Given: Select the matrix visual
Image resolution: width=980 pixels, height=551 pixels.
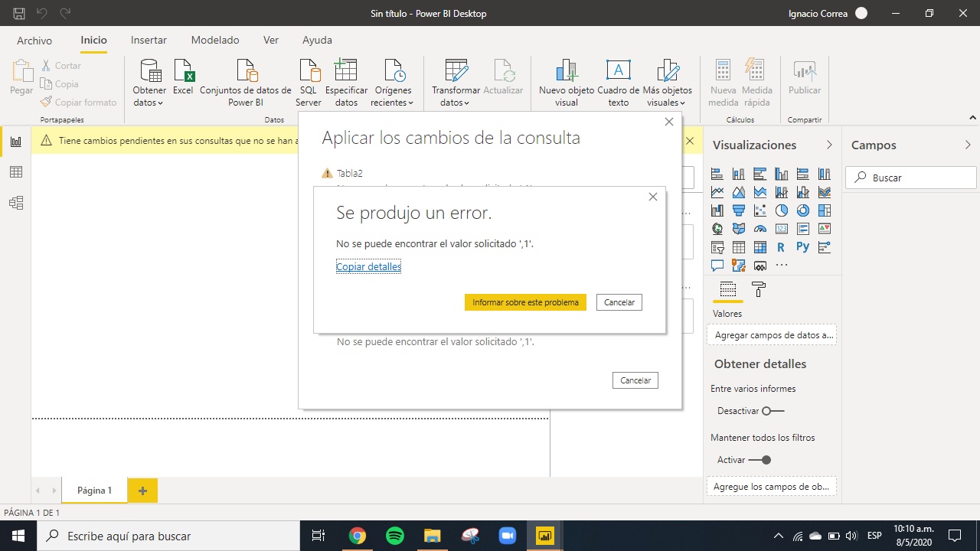Looking at the screenshot, I should (x=760, y=247).
